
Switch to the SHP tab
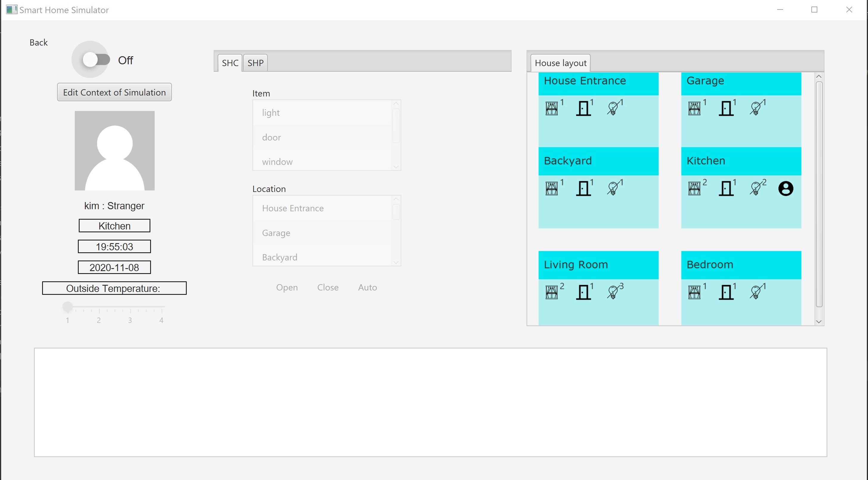(255, 62)
